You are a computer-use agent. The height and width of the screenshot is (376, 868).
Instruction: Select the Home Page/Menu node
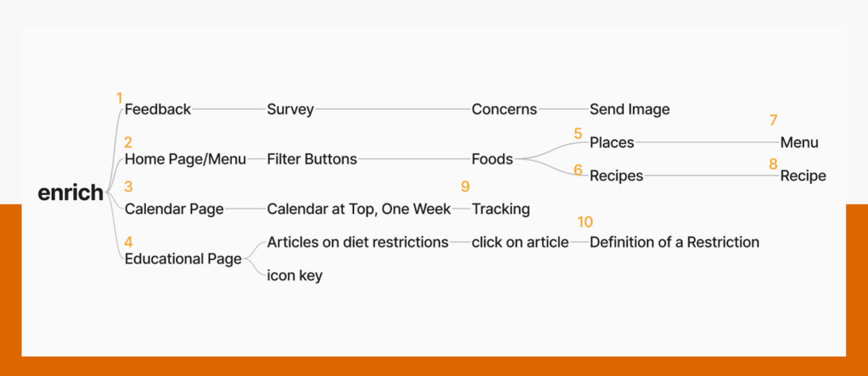pyautogui.click(x=185, y=159)
